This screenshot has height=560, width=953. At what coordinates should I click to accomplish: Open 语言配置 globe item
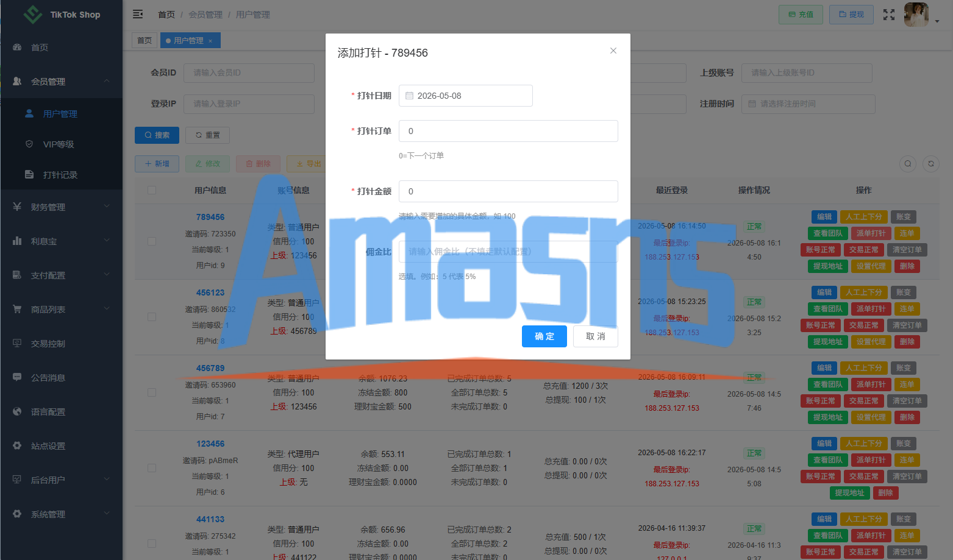point(61,411)
